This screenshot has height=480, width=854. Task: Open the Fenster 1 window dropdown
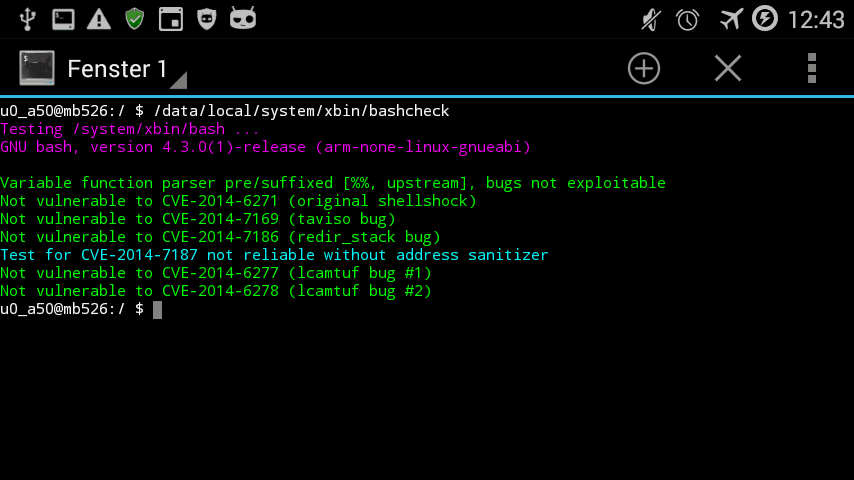[x=126, y=70]
